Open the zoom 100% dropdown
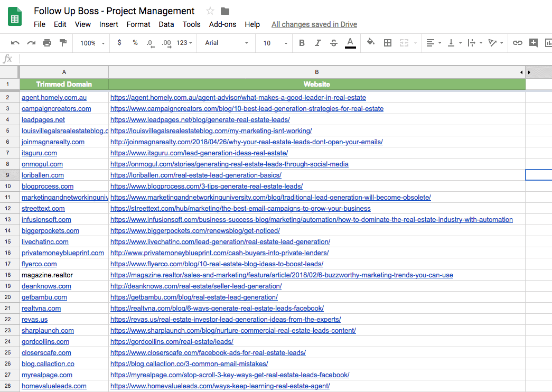The width and height of the screenshot is (552, 392). tap(92, 43)
